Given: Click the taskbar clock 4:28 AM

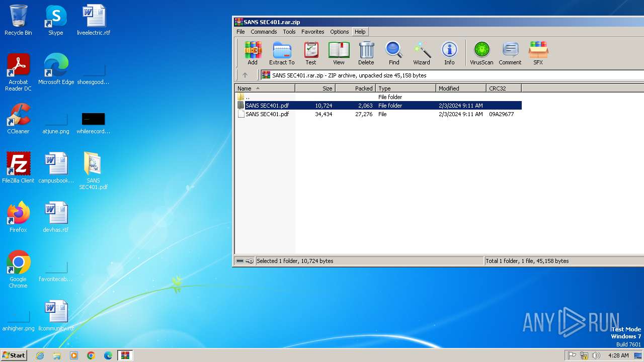Looking at the screenshot, I should (x=618, y=355).
